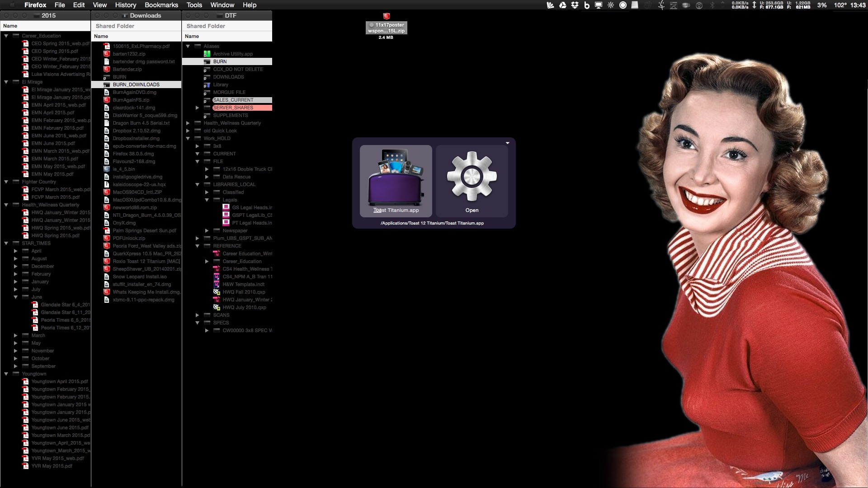Expand the March folder under STAR_TIMES

[x=16, y=335]
